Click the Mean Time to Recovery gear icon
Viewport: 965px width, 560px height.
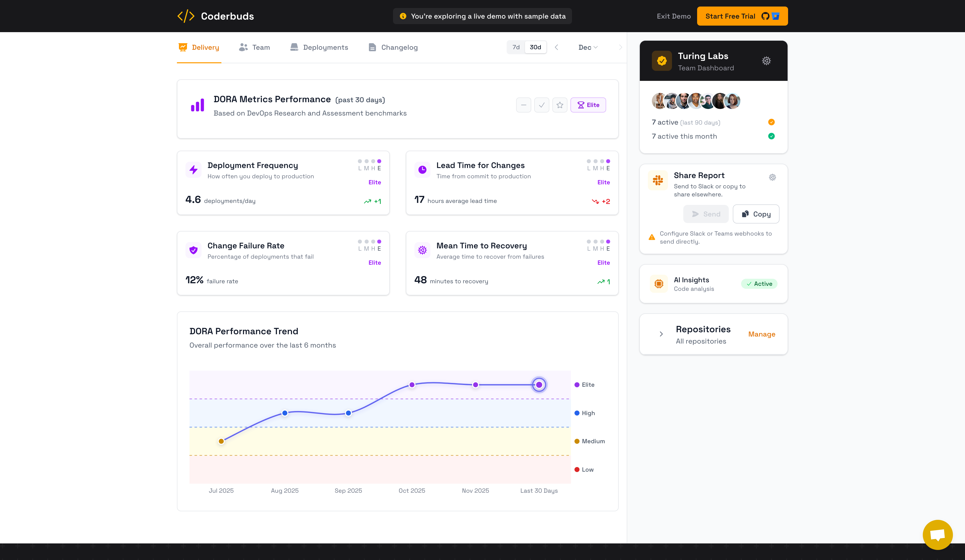tap(422, 250)
